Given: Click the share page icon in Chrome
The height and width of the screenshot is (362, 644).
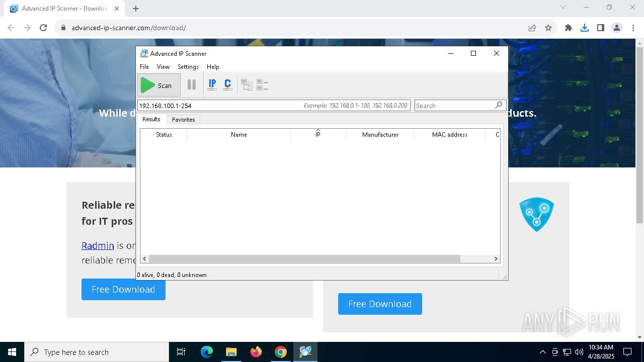Looking at the screenshot, I should 532,28.
